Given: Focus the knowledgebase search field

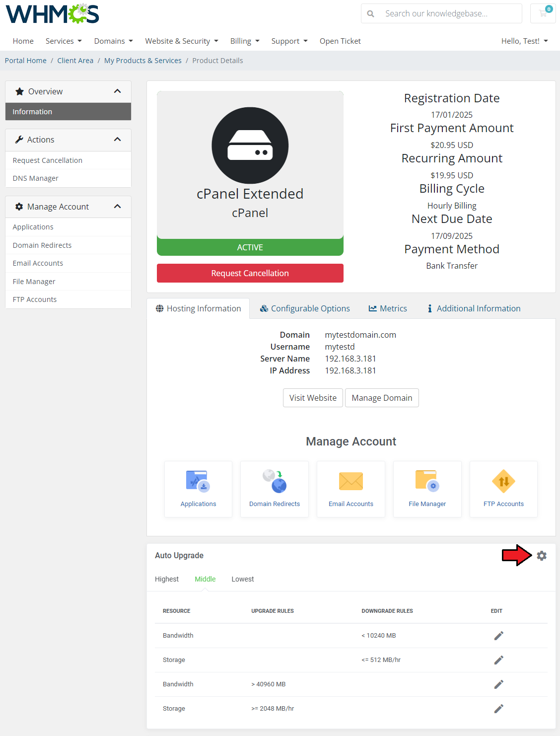Looking at the screenshot, I should point(450,13).
